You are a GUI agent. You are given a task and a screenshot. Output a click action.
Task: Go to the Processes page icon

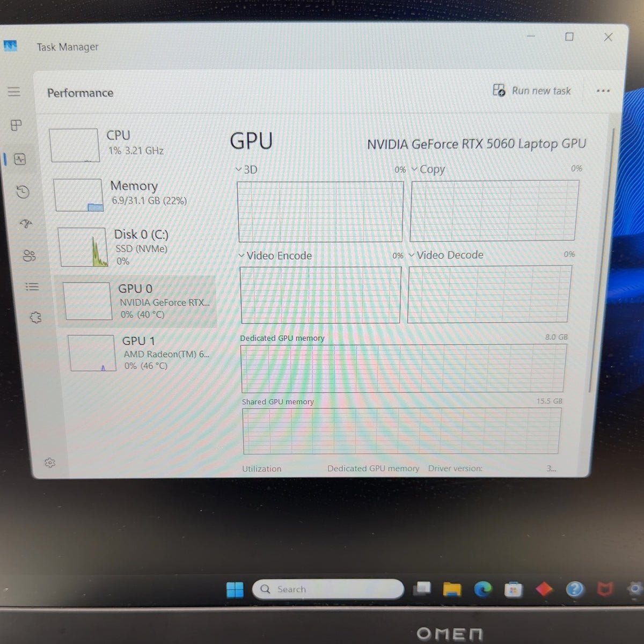17,125
